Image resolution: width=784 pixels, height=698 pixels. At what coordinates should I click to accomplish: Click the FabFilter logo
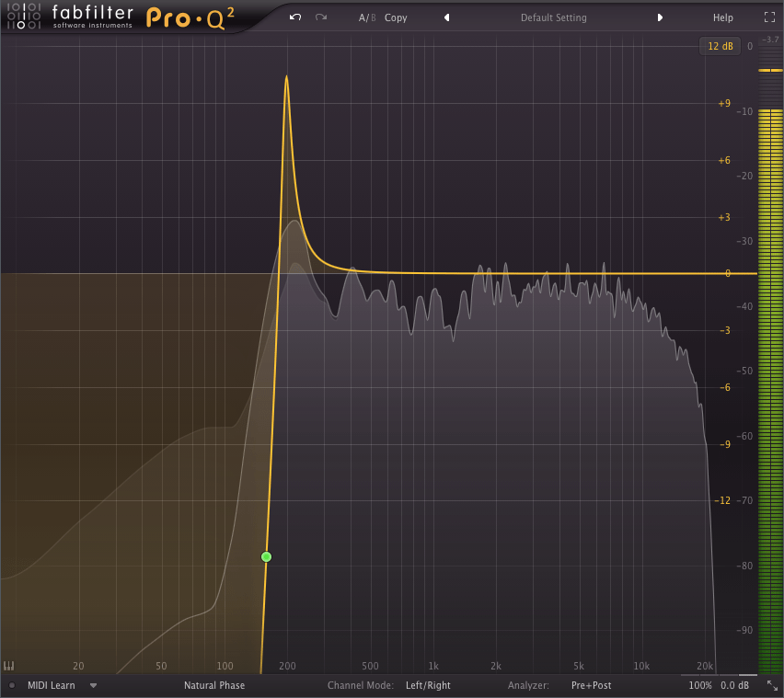click(x=70, y=17)
